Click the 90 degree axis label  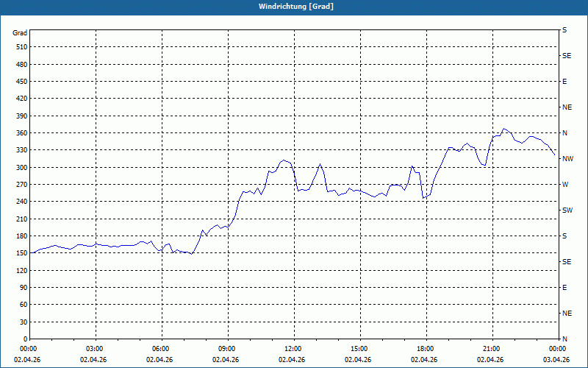[24, 288]
